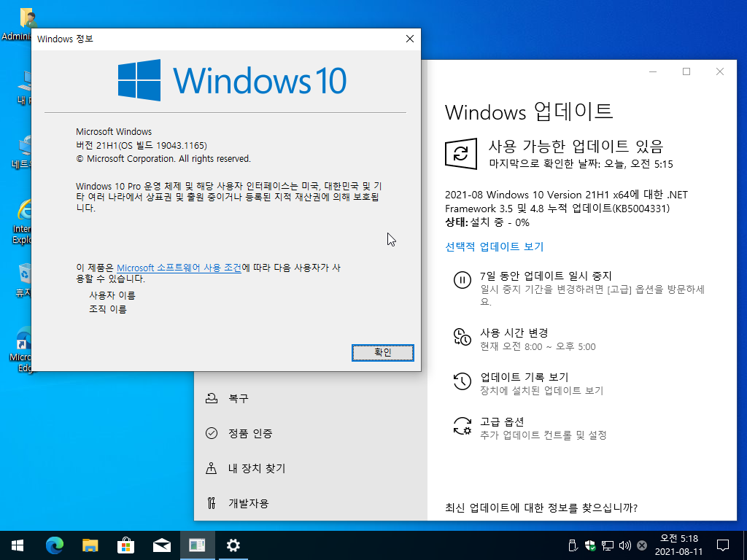Click 마지막으로 확인한 날짜 text
Image resolution: width=747 pixels, height=560 pixels.
click(581, 164)
